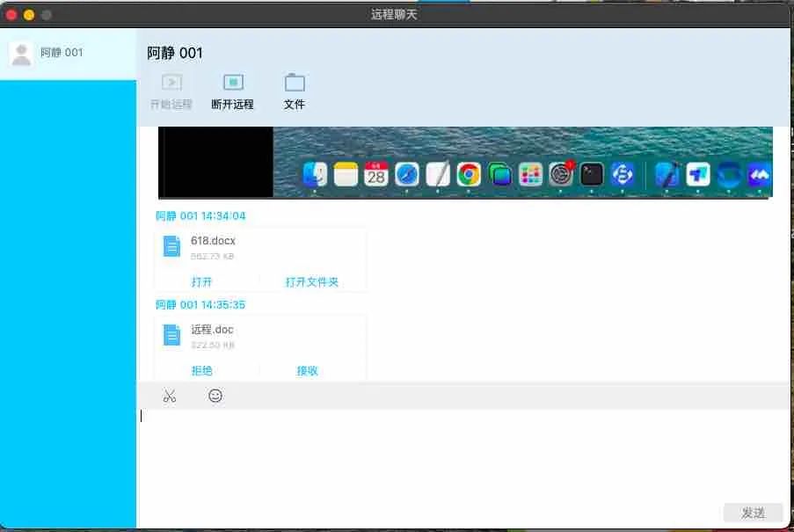This screenshot has width=794, height=532.
Task: Click the 远程.doc file icon
Action: [x=171, y=335]
